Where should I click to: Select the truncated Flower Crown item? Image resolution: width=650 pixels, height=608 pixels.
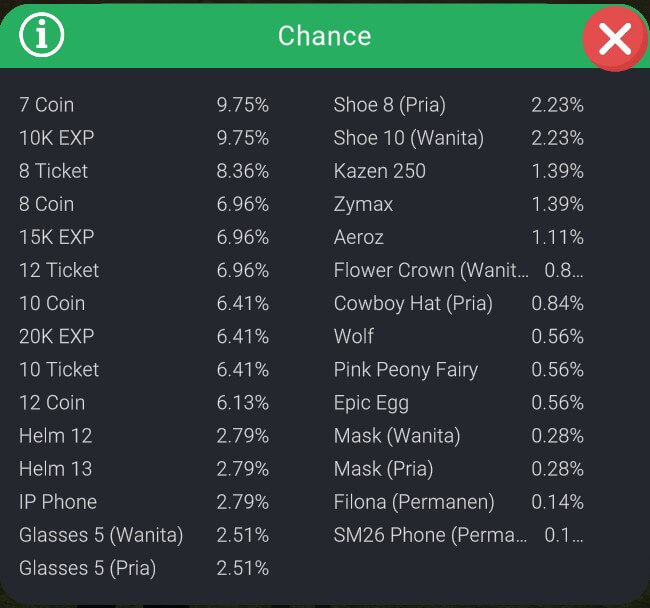click(430, 270)
